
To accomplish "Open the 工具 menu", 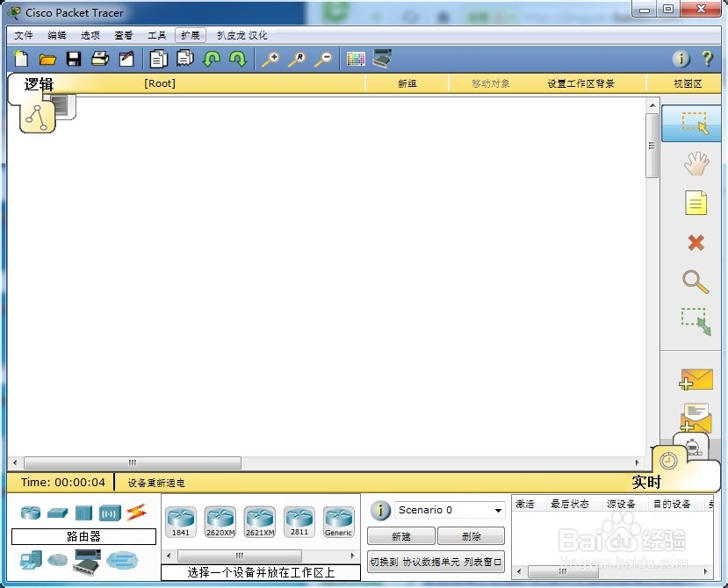I will click(x=157, y=35).
